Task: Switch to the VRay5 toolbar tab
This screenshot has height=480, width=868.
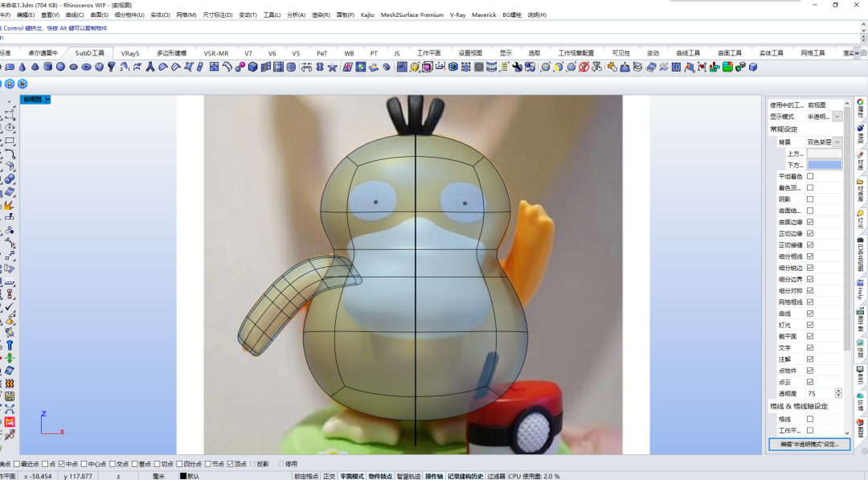Action: pos(130,53)
